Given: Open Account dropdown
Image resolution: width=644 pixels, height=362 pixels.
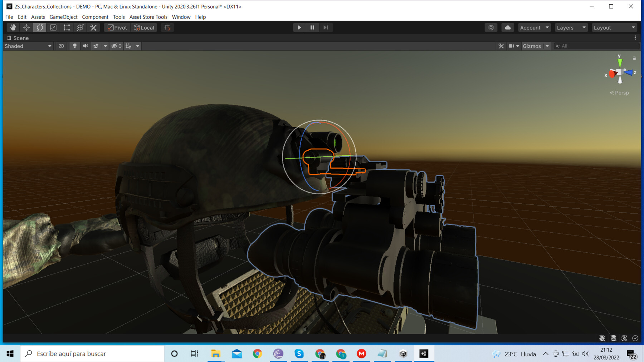Looking at the screenshot, I should point(534,28).
